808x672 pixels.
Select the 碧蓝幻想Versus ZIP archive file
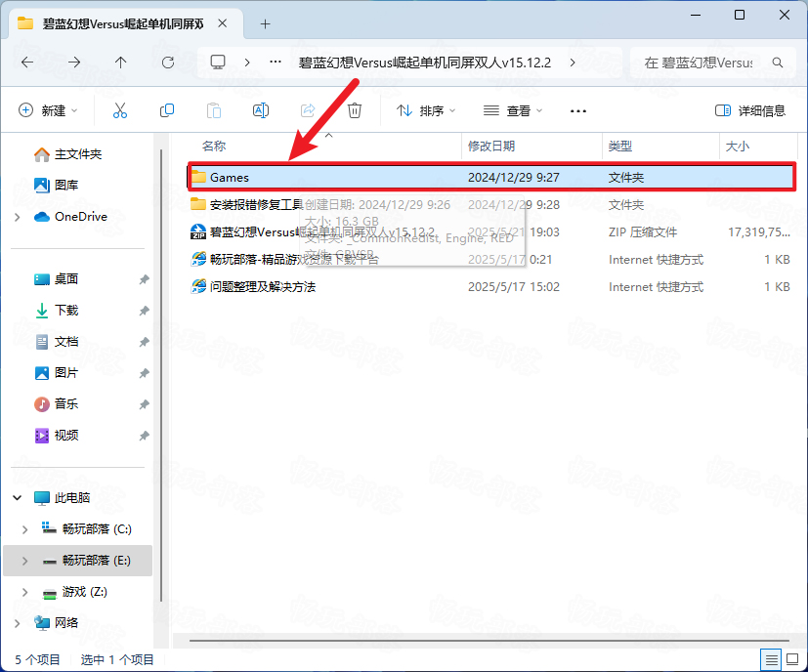(x=491, y=231)
